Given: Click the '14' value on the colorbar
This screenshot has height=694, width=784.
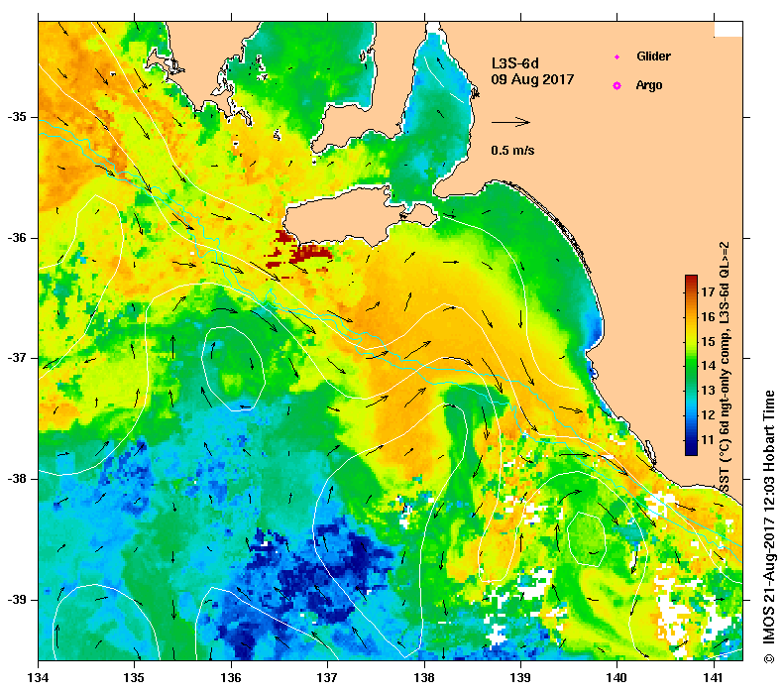Looking at the screenshot, I should click(x=708, y=366).
